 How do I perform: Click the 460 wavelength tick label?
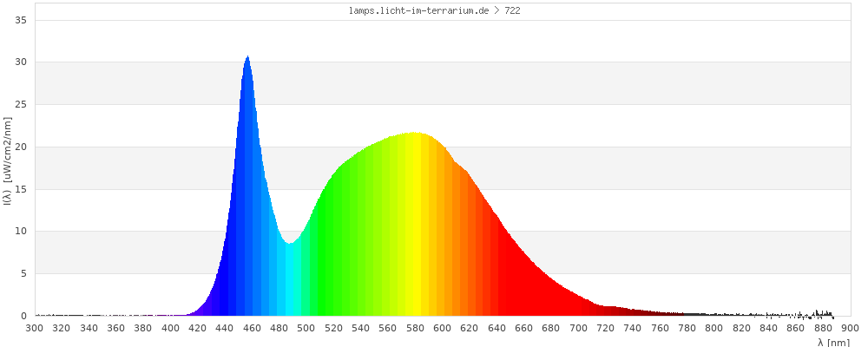tap(252, 328)
